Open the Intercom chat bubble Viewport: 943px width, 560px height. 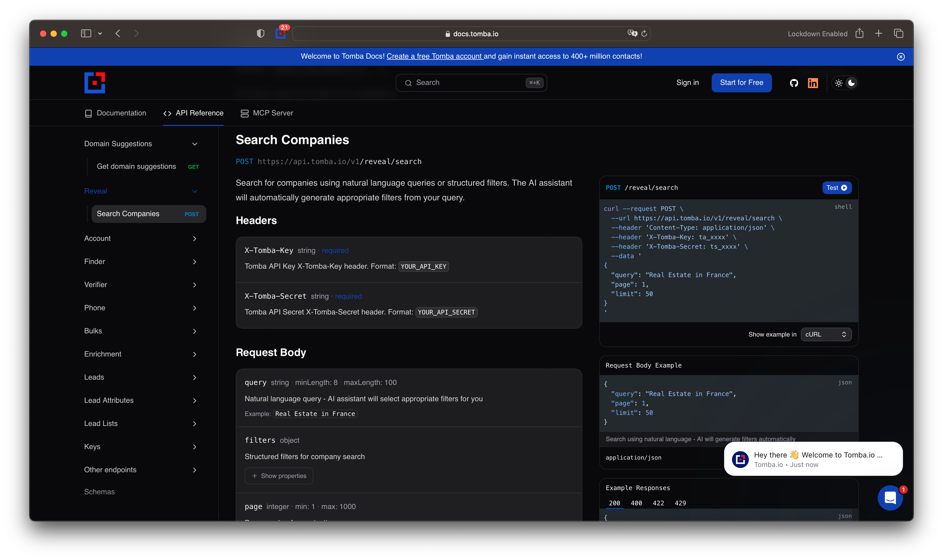point(890,498)
